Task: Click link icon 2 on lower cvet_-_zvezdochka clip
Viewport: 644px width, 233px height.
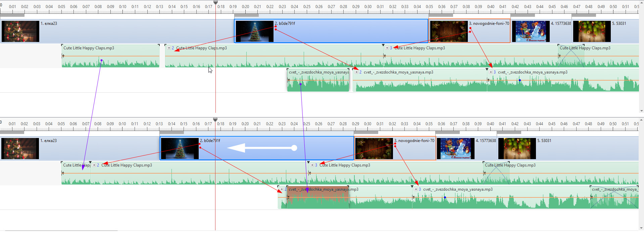Action: tap(282, 189)
